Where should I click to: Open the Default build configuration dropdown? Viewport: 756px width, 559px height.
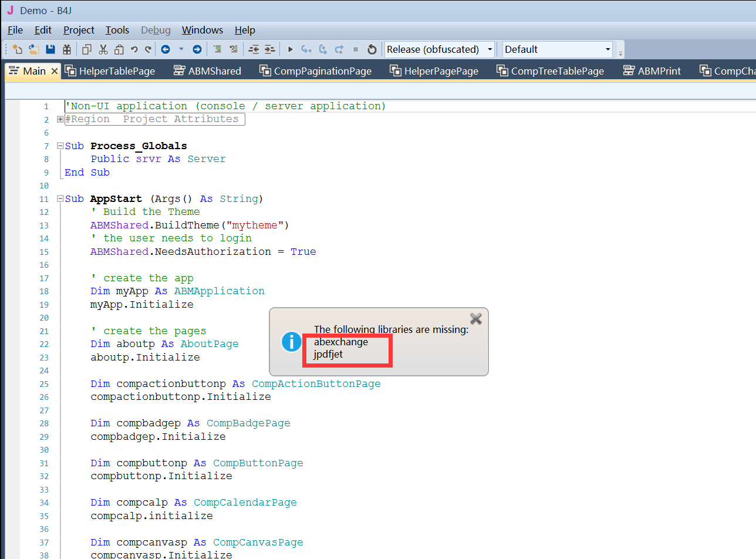[558, 49]
